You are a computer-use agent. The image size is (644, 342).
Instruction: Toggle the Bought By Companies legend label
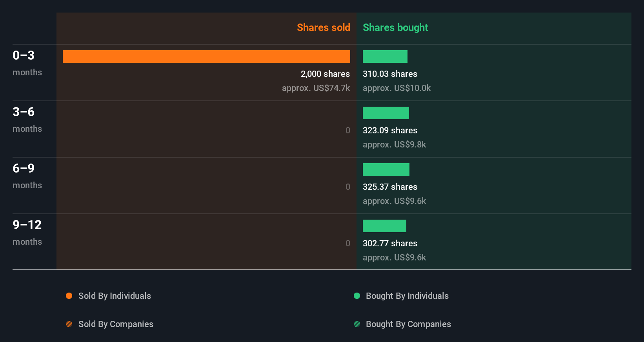tap(408, 324)
